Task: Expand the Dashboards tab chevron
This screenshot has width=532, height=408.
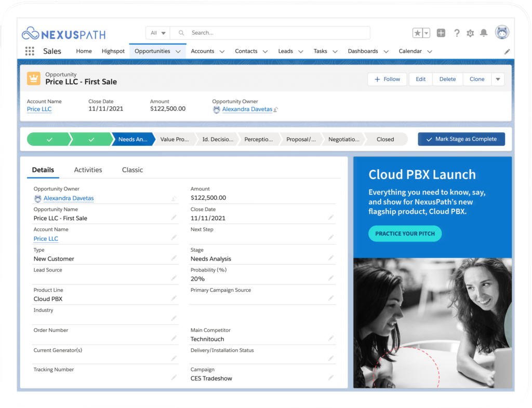Action: pyautogui.click(x=386, y=51)
